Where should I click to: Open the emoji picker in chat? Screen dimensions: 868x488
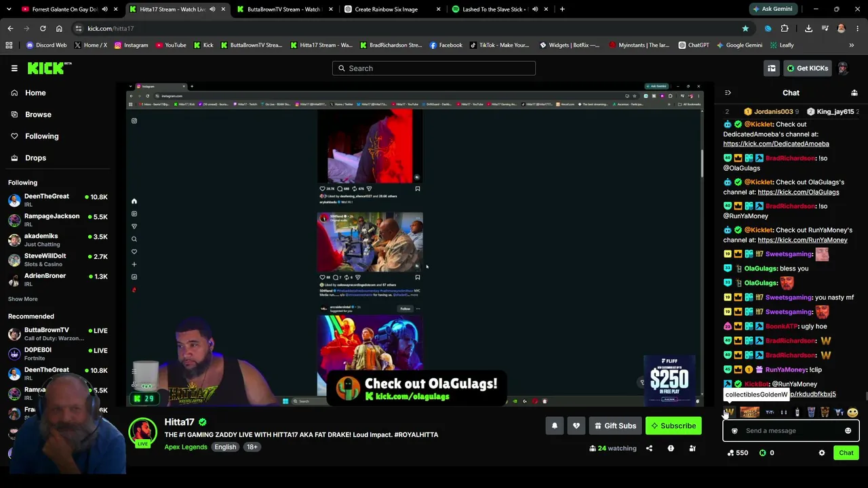(848, 430)
